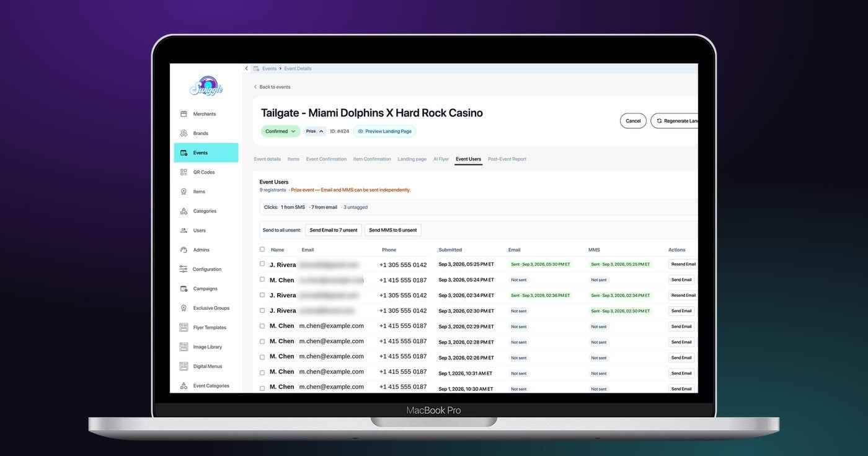868x456 pixels.
Task: Open Preview Landing Page
Action: [384, 131]
